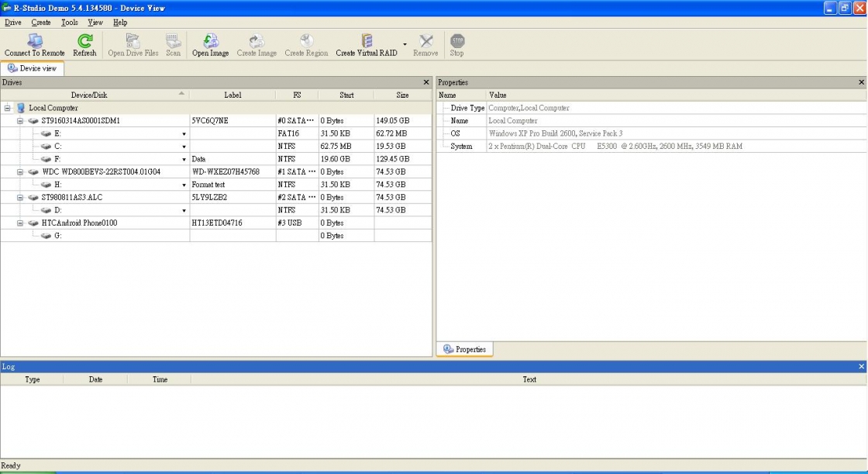
Task: Select the D: partition row
Action: [216, 210]
